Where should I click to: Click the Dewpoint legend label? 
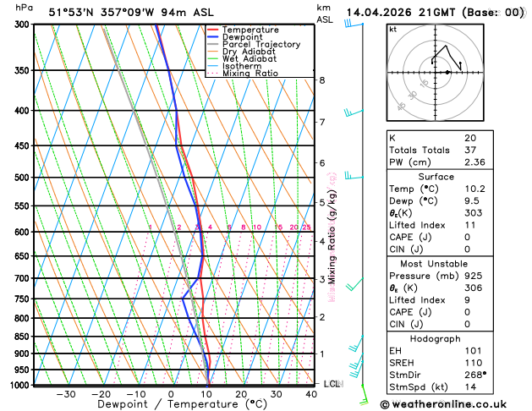pos(242,37)
